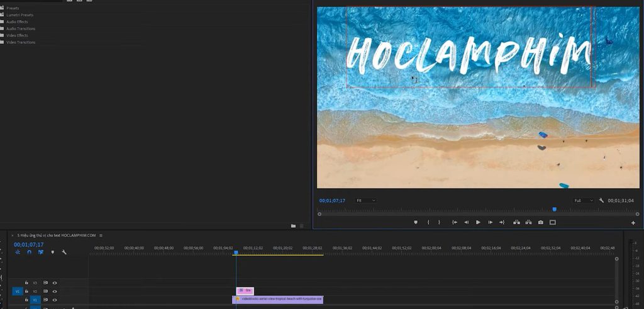Toggle track output eye for V3
This screenshot has height=309, width=644.
click(55, 283)
